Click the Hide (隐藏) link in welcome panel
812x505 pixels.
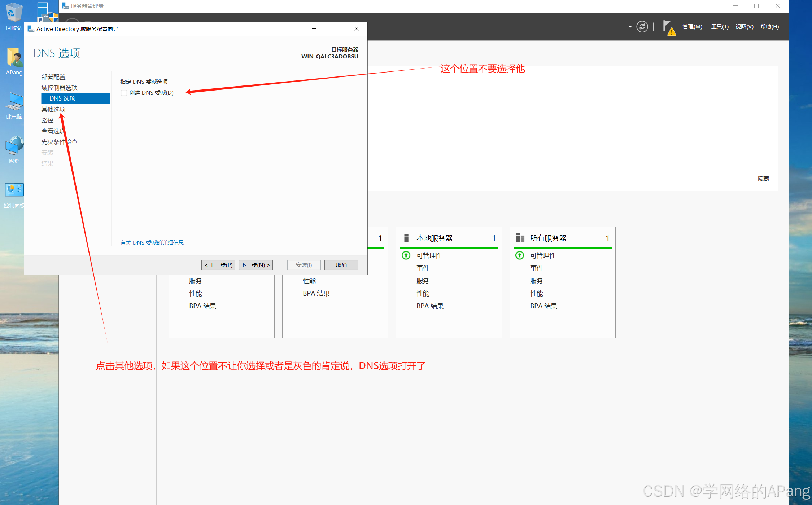763,179
